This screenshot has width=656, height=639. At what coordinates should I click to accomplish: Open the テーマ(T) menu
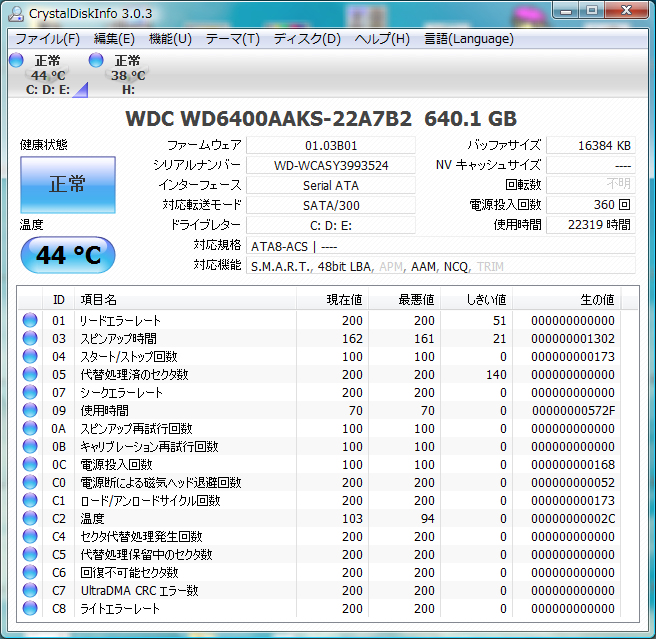[232, 39]
